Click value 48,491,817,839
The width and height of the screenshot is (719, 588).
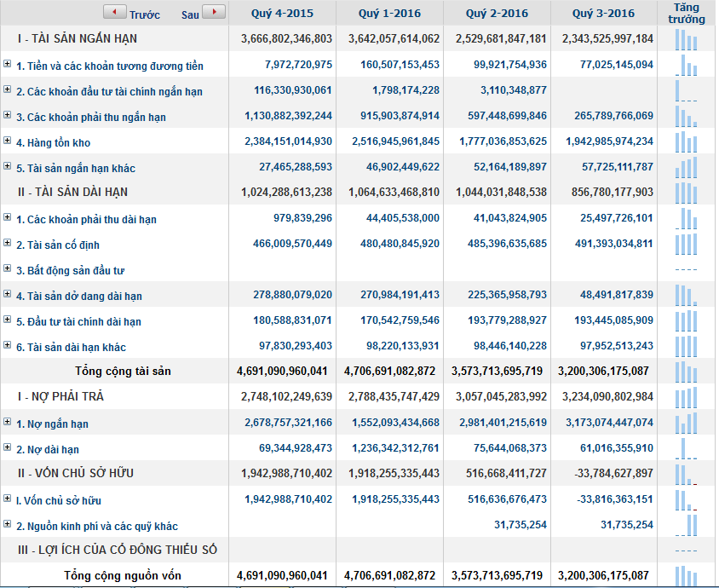click(x=617, y=295)
